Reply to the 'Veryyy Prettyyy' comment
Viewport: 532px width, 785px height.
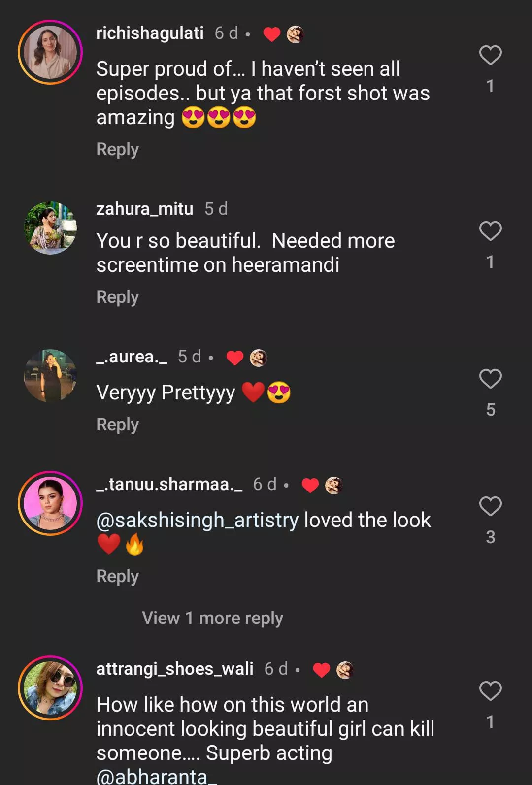coord(117,425)
